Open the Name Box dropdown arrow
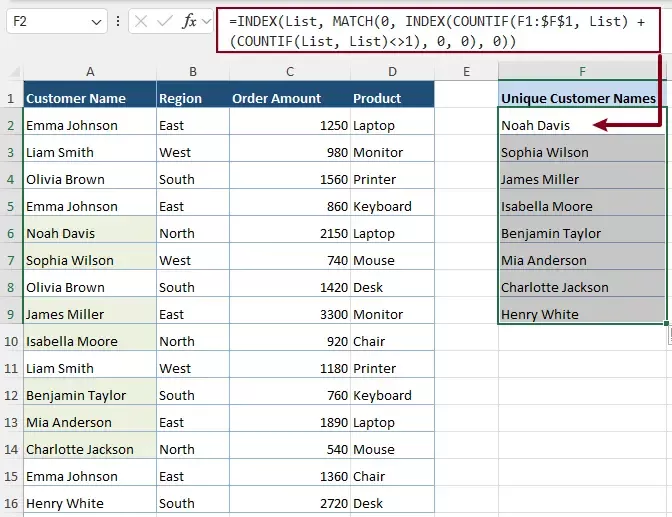The image size is (672, 517). (x=96, y=21)
